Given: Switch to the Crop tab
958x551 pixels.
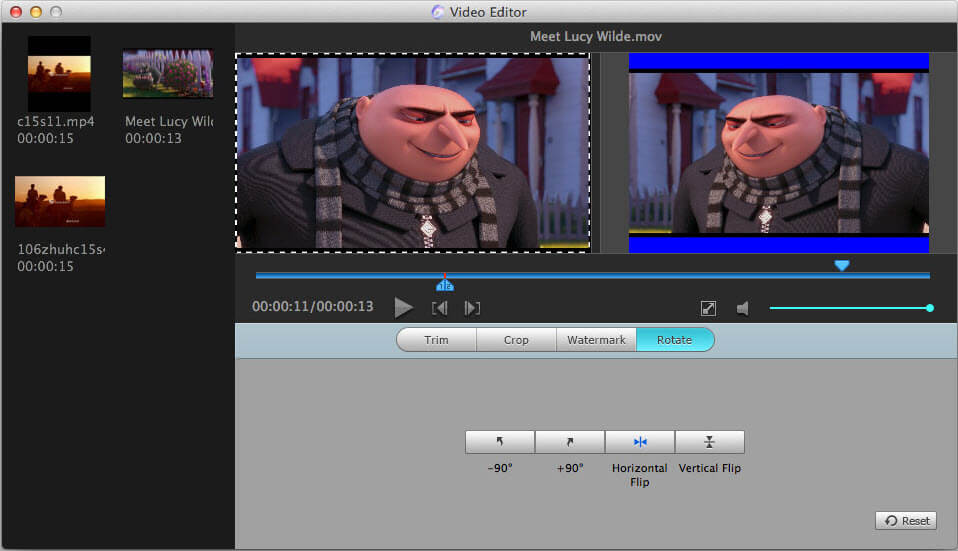Looking at the screenshot, I should click(516, 340).
